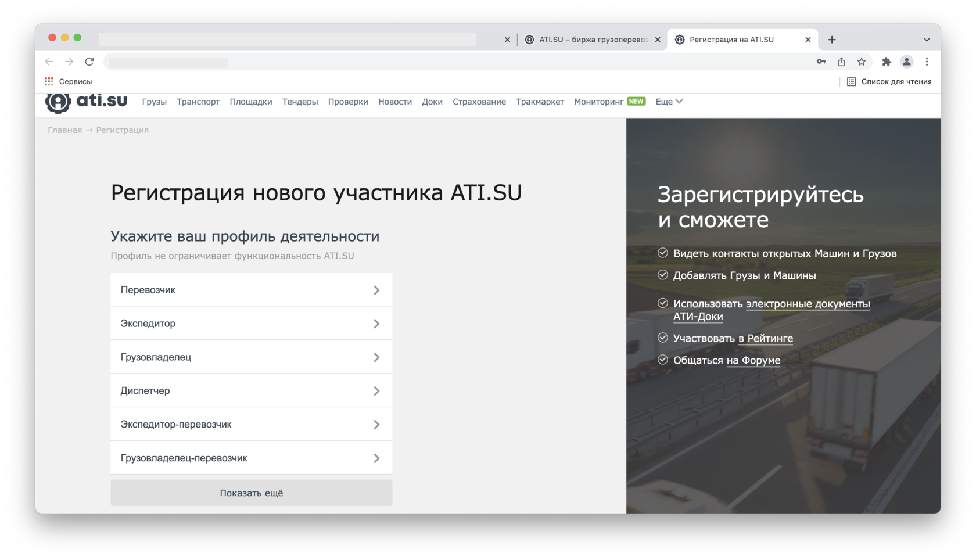Click the Показать ещё button
976x560 pixels.
pos(251,493)
